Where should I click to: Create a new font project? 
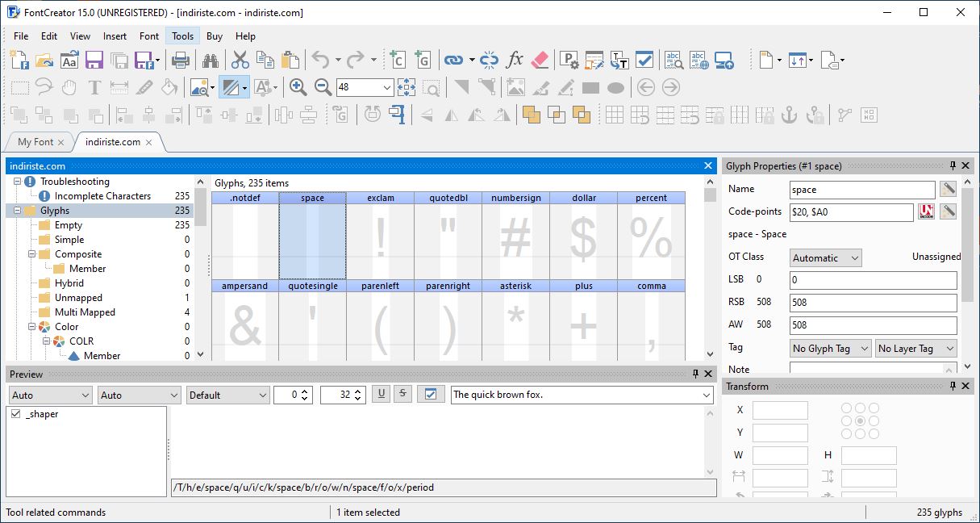click(19, 60)
